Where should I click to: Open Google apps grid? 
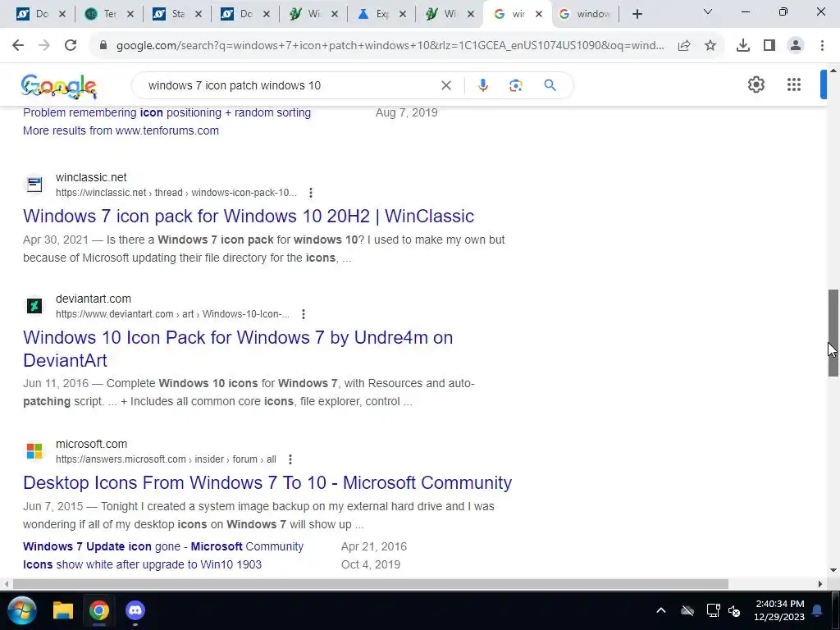pyautogui.click(x=794, y=84)
